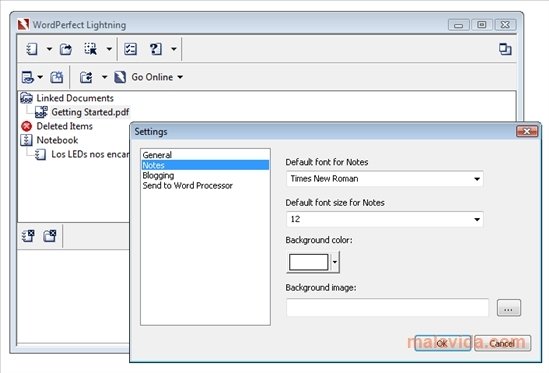
Task: Click the browse ellipsis button
Action: coord(509,308)
